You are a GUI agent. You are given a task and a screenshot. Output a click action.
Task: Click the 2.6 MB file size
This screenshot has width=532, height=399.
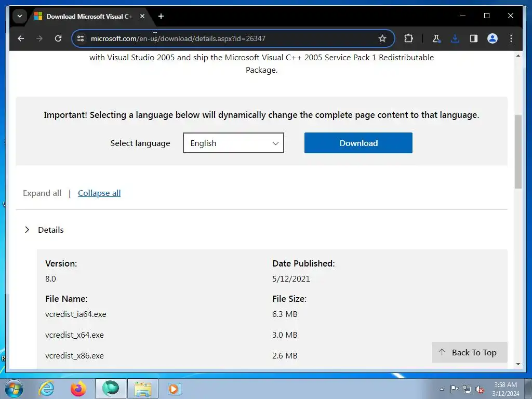click(x=285, y=355)
